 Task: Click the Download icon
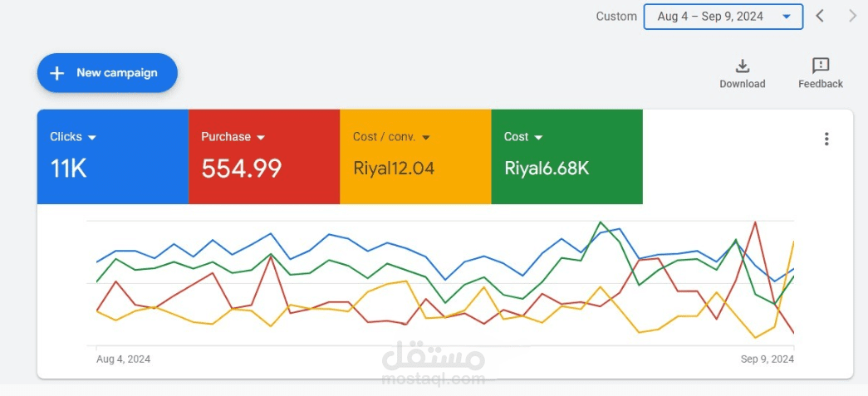(x=743, y=66)
